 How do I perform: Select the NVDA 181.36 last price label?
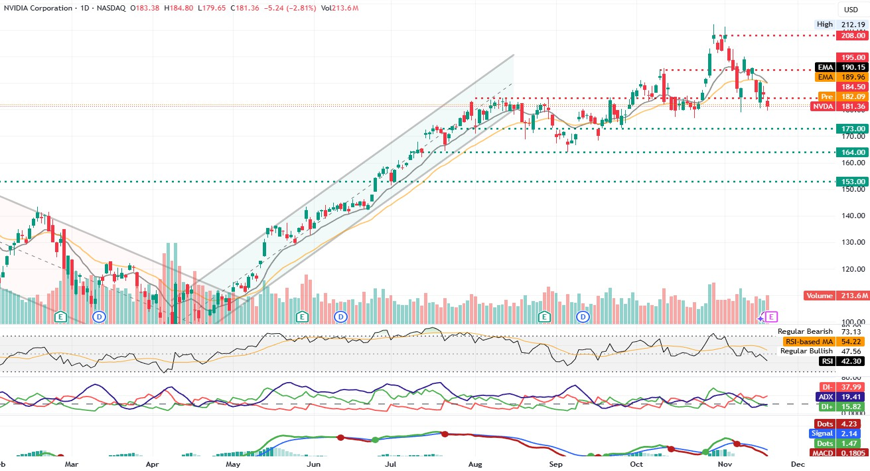(838, 106)
